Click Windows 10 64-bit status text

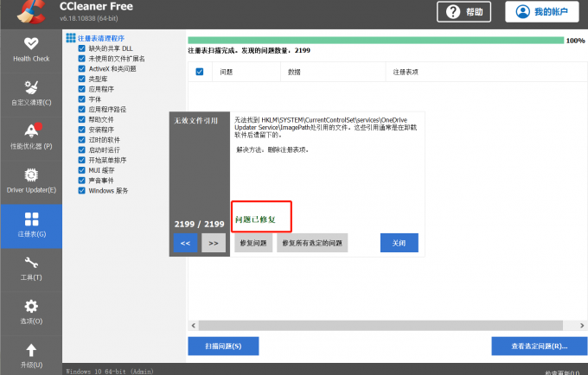pos(110,372)
